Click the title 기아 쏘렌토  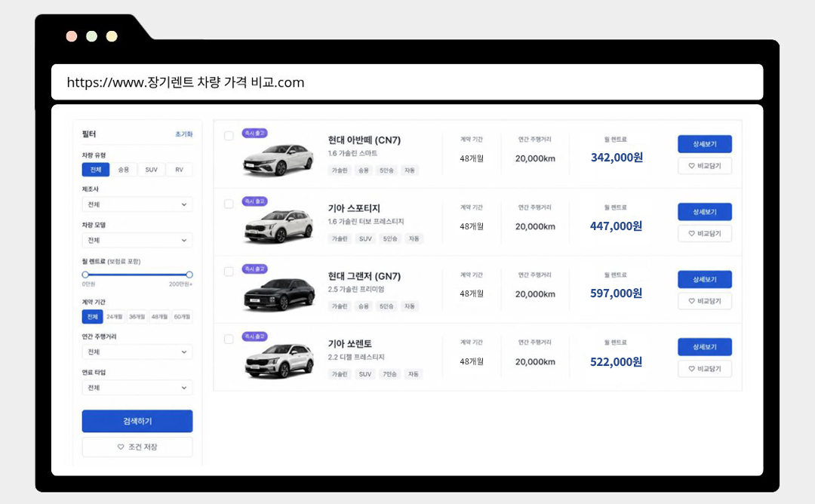coord(350,343)
